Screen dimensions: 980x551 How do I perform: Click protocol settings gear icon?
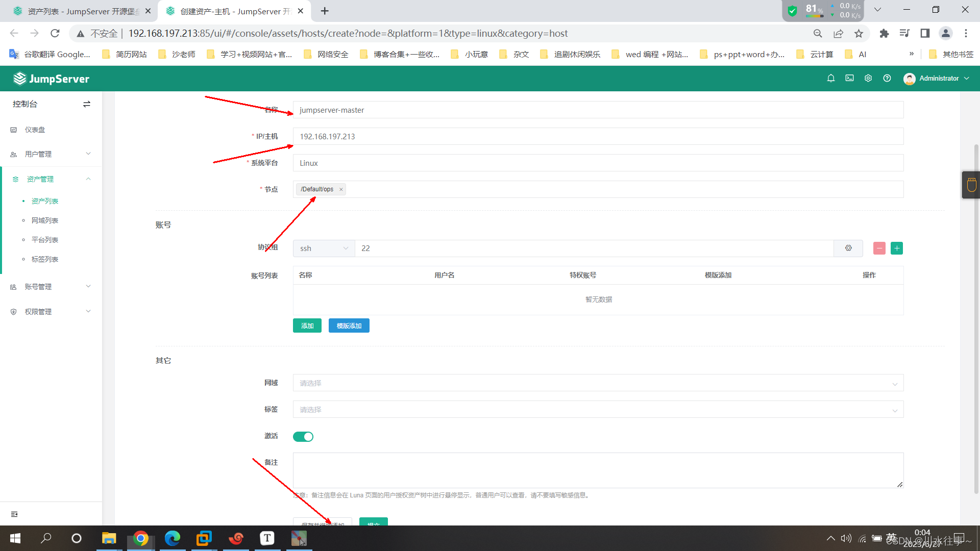(848, 248)
